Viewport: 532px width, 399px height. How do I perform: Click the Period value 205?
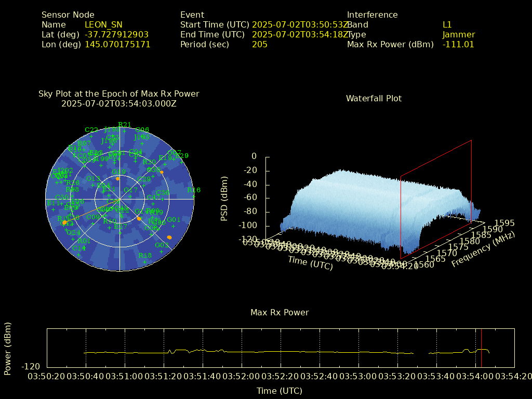[x=259, y=45]
